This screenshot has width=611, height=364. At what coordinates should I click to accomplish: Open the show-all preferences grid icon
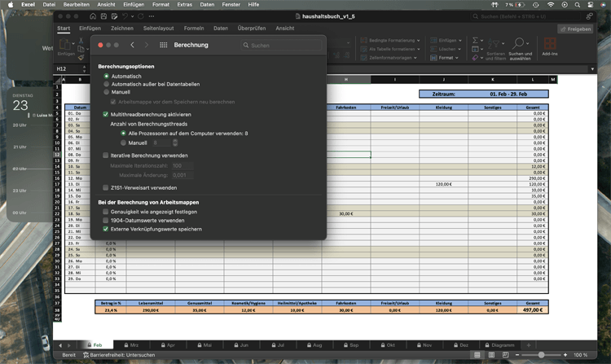click(x=164, y=46)
